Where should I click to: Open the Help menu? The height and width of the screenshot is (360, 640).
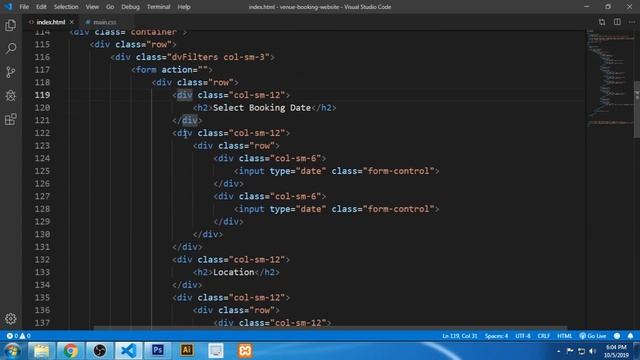tap(184, 7)
